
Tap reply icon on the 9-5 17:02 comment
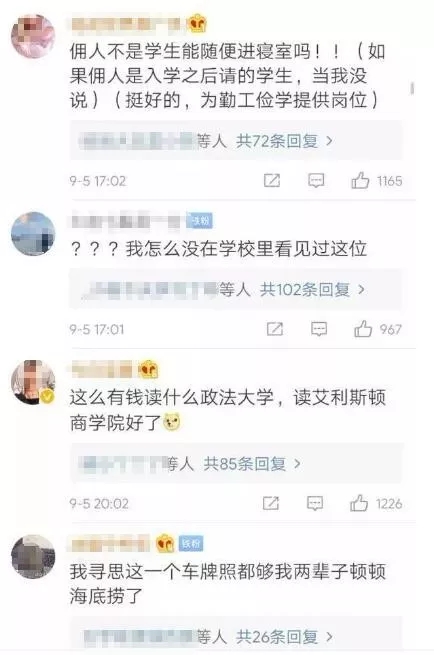pos(316,180)
